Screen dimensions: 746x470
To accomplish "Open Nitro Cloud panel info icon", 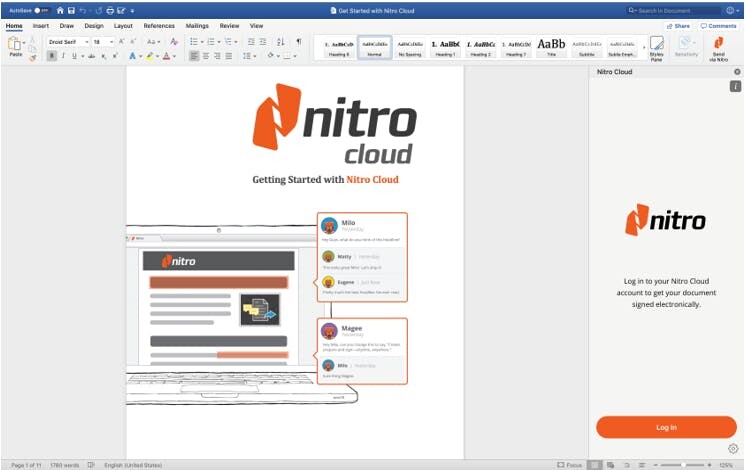I will (x=736, y=86).
